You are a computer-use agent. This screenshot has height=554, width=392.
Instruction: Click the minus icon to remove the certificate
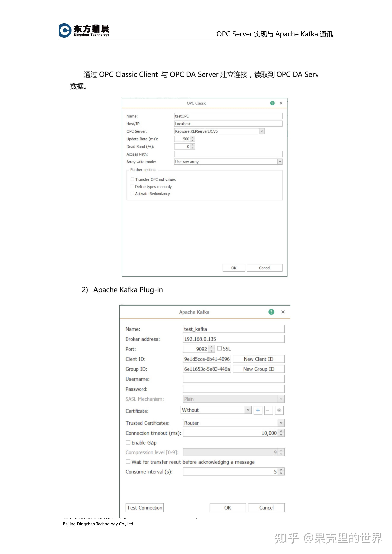[268, 410]
